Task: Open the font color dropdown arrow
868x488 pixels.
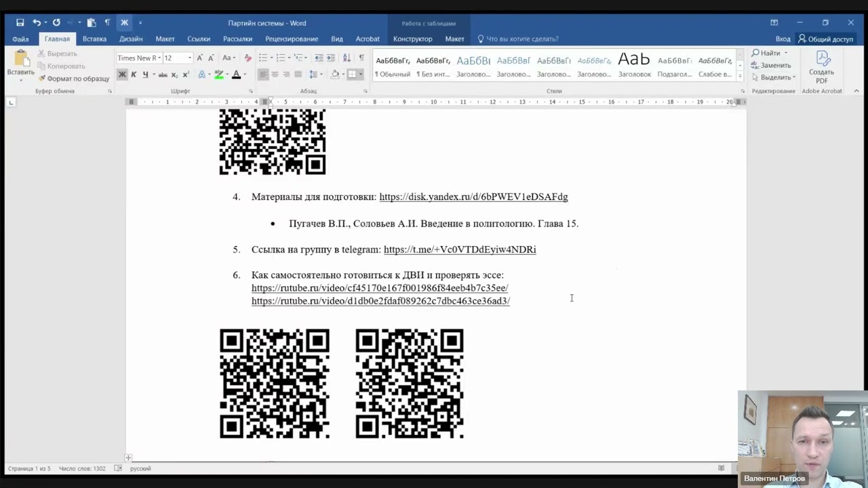Action: 244,75
